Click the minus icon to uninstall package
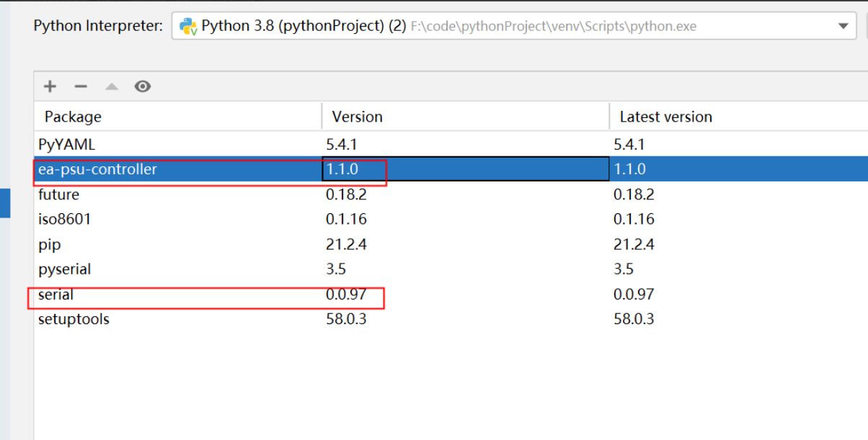The width and height of the screenshot is (868, 440). pyautogui.click(x=81, y=87)
